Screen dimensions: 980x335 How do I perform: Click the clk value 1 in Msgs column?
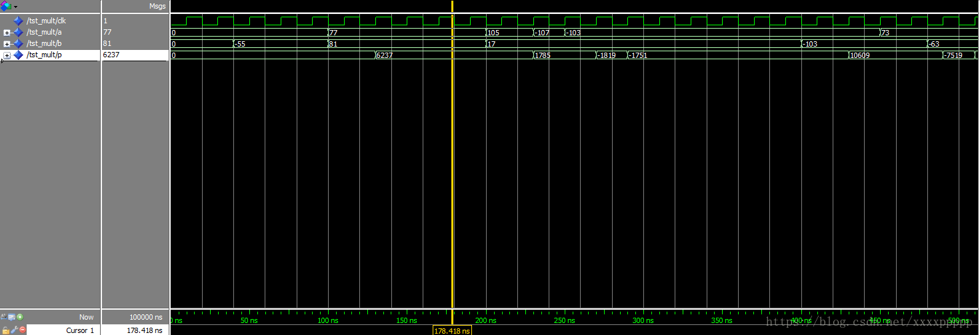[105, 21]
